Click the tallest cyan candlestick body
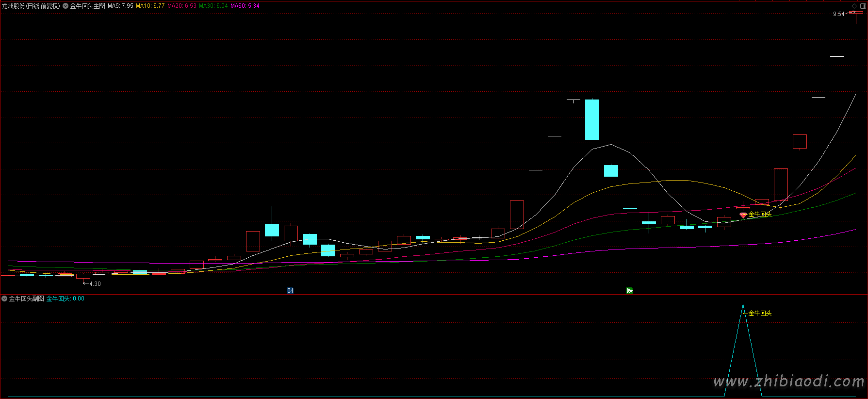Screen dimensions: 868x399 (592, 119)
